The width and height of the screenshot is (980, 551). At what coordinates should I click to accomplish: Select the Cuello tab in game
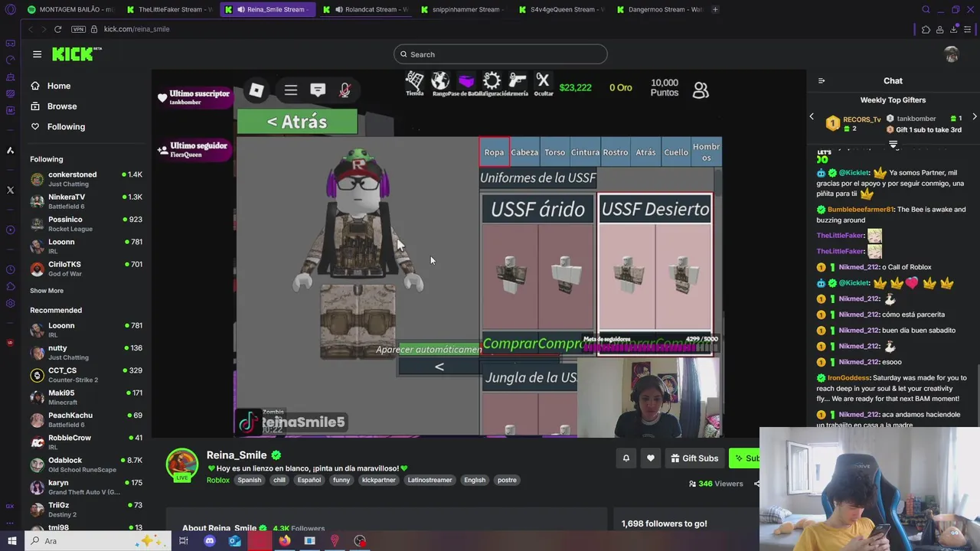pyautogui.click(x=676, y=152)
